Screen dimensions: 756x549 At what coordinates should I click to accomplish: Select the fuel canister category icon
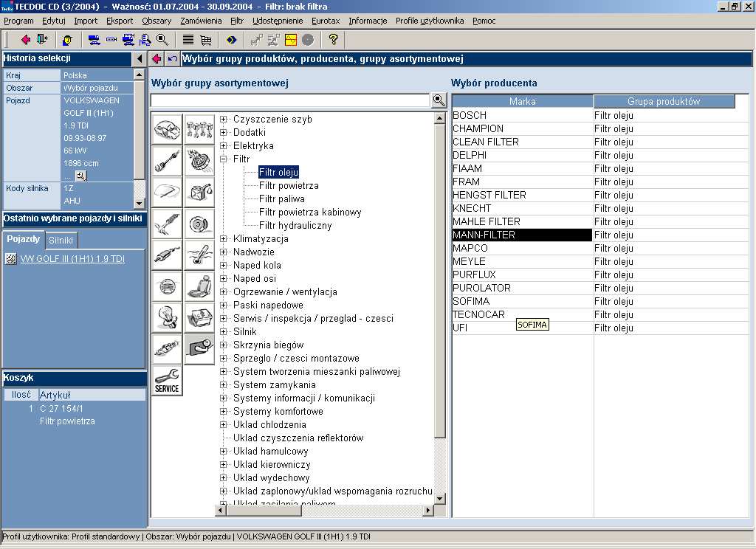(199, 193)
